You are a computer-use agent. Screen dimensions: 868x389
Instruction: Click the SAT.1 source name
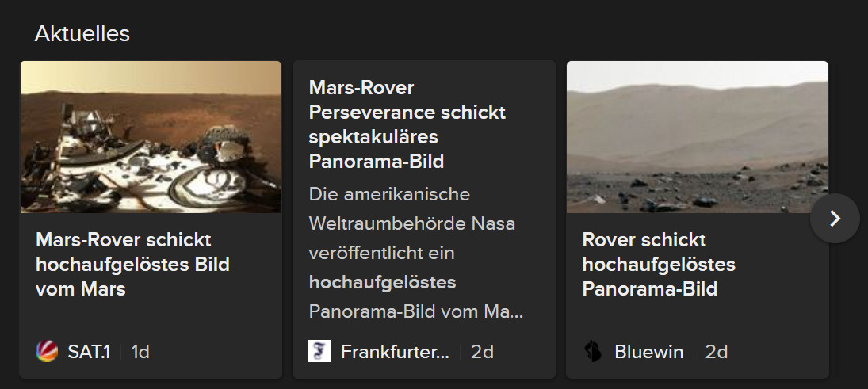pos(88,352)
